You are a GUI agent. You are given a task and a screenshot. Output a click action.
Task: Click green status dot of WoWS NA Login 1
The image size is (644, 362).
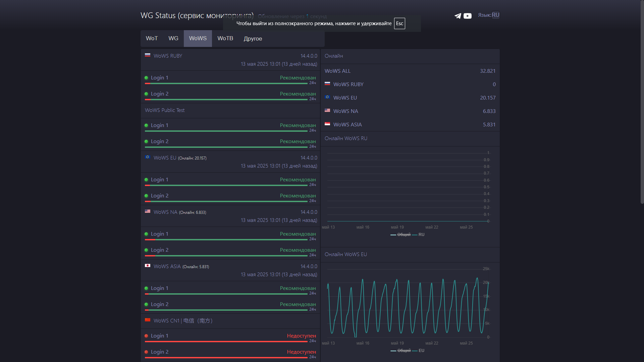point(146,234)
